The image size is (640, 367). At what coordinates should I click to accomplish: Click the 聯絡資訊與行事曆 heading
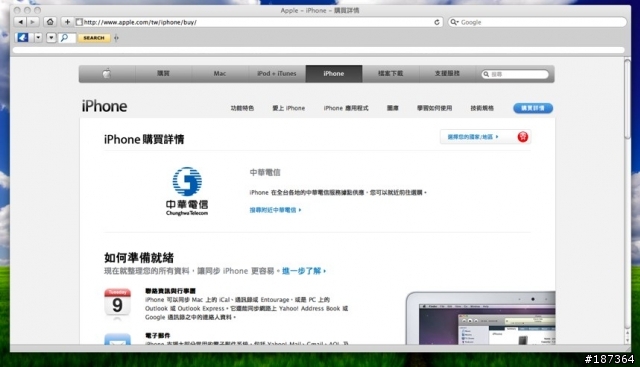(x=170, y=291)
